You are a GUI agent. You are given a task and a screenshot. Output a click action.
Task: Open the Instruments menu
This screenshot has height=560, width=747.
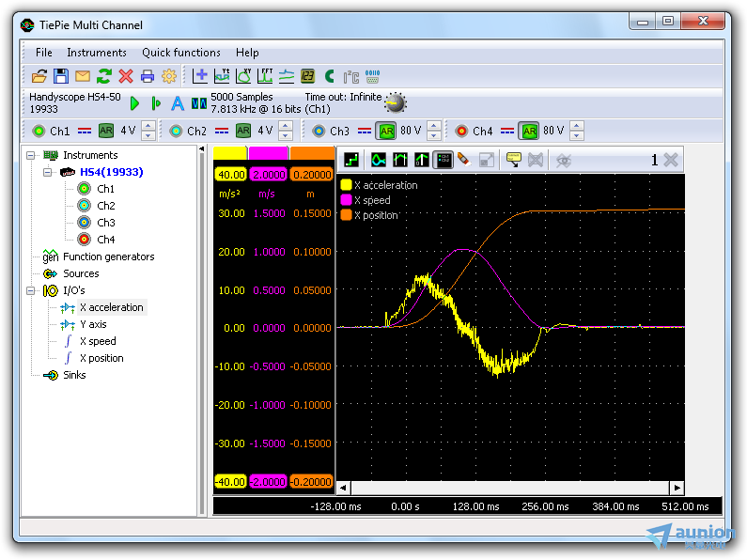click(96, 53)
